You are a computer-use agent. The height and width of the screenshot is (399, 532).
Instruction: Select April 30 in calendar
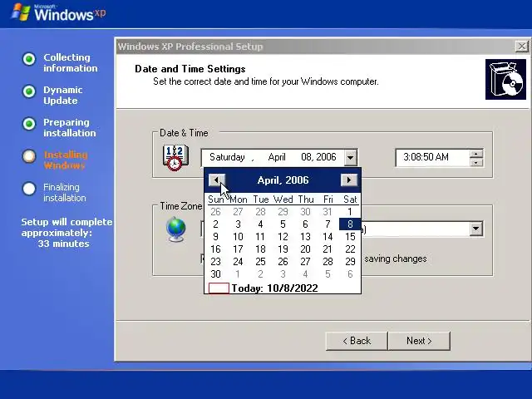click(x=215, y=273)
